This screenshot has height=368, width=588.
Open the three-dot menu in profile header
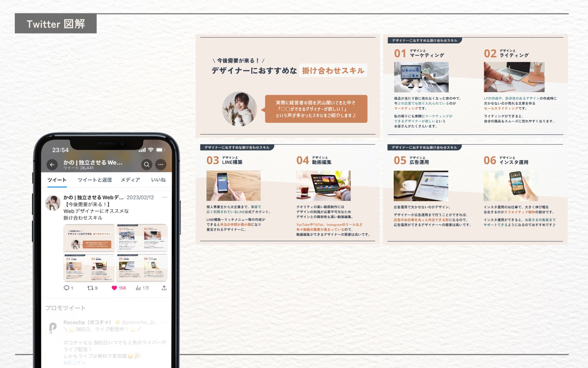click(x=161, y=165)
